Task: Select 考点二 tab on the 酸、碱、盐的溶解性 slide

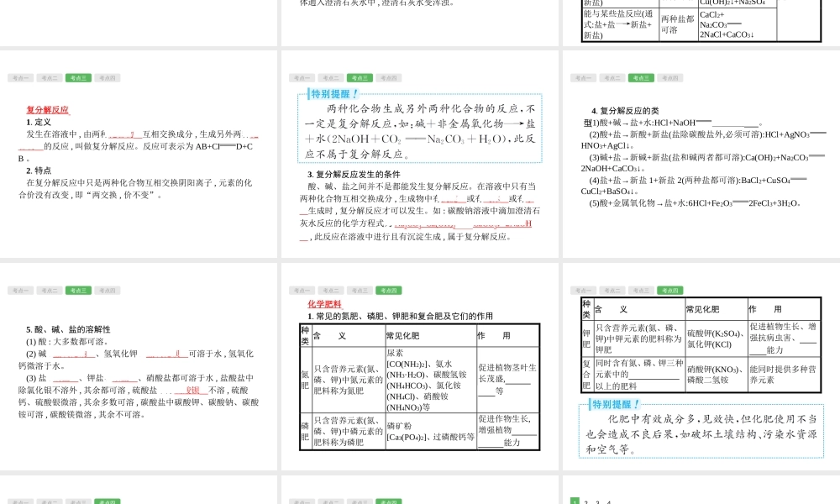Action: 50,291
